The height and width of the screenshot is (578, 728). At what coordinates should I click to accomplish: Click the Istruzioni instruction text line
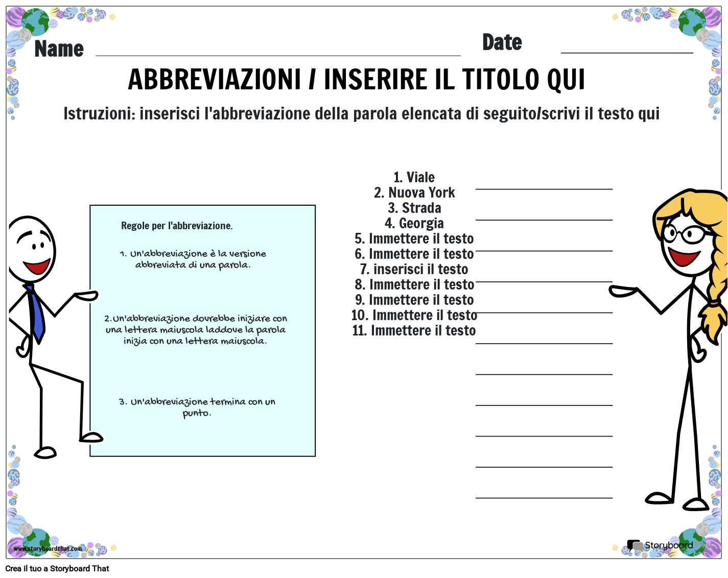[362, 113]
